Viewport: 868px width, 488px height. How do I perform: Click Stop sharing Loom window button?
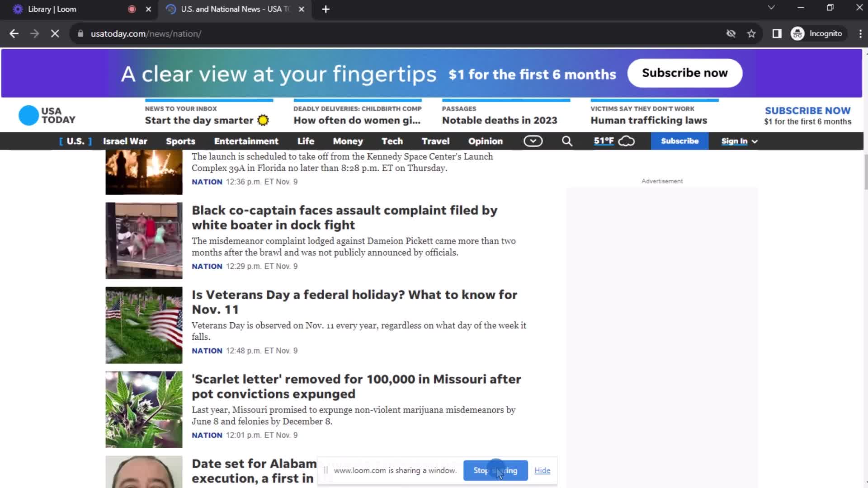tap(495, 470)
